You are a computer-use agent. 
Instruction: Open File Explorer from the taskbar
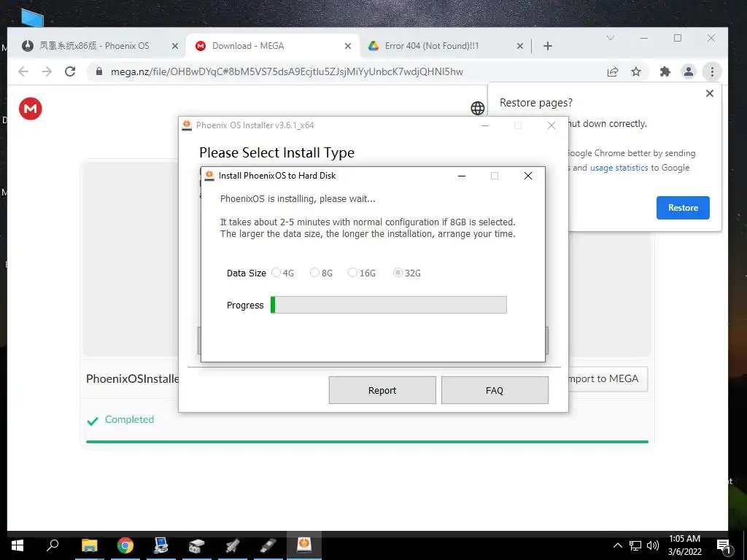coord(89,545)
